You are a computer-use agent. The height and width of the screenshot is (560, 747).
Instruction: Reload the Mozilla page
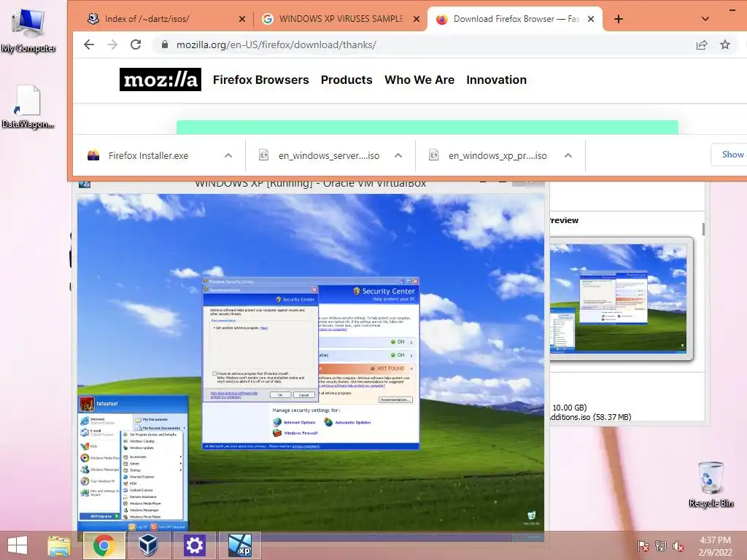[136, 44]
